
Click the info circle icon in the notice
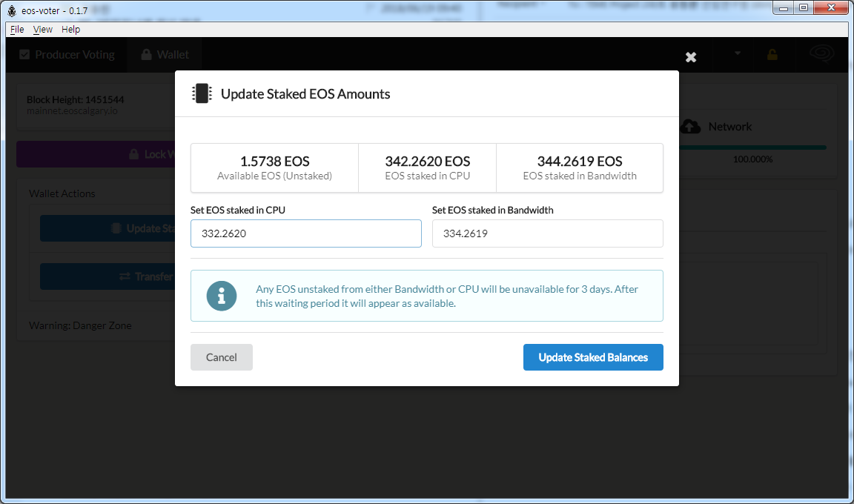(x=221, y=296)
